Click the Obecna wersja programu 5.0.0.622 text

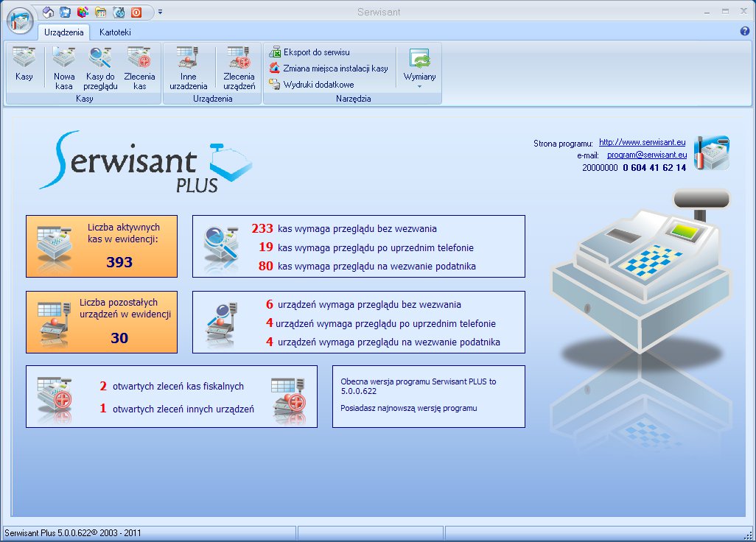[418, 386]
